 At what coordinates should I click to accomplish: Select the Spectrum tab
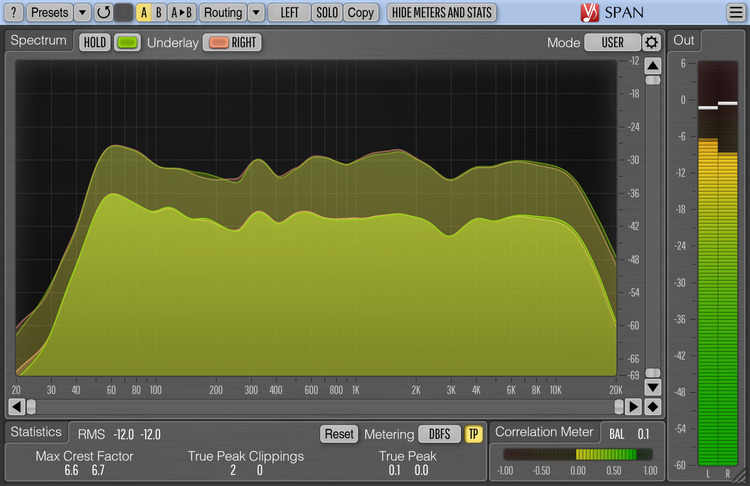pos(40,41)
